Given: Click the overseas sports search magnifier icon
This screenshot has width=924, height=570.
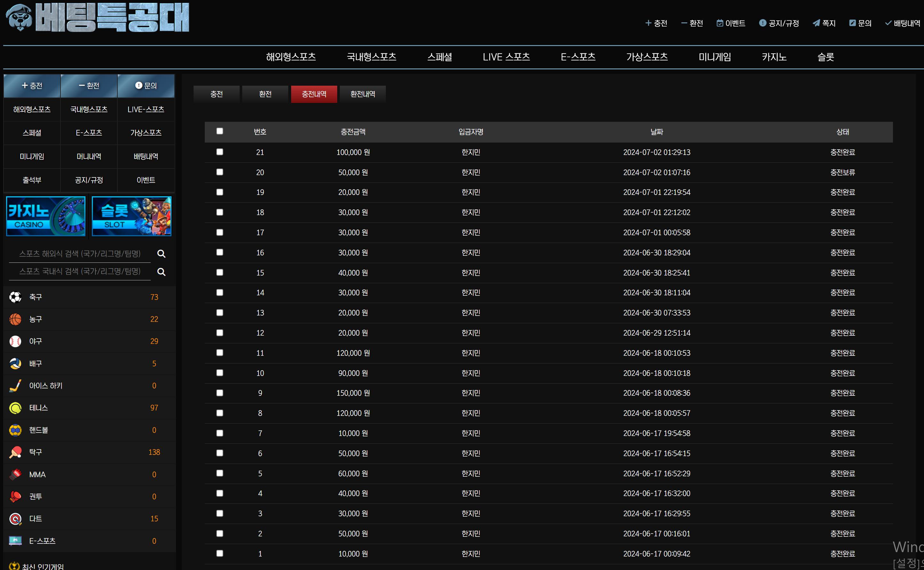Looking at the screenshot, I should (161, 254).
